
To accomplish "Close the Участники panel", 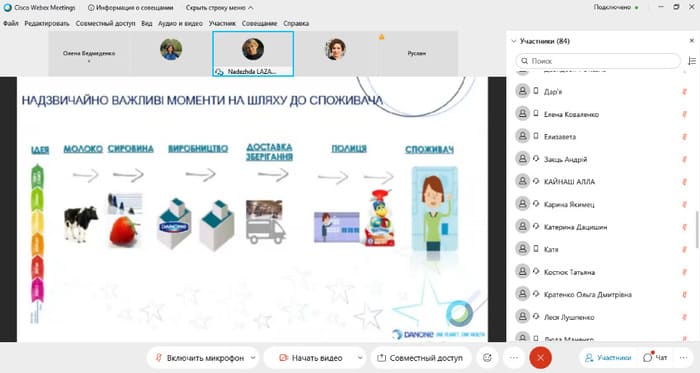I will tap(692, 41).
